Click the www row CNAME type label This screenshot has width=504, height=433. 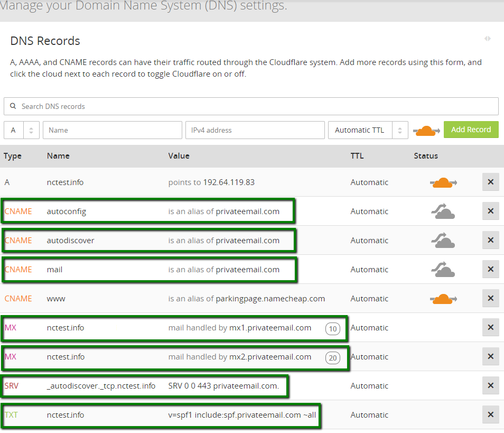pos(18,299)
